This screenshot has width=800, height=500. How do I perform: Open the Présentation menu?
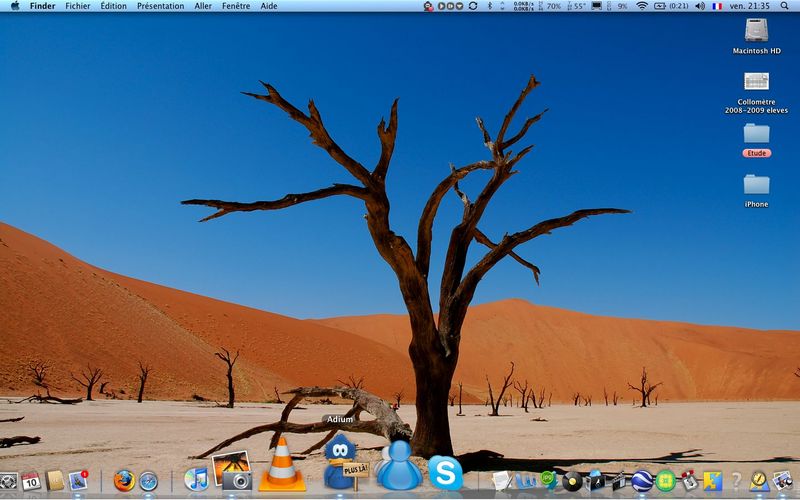pos(160,6)
